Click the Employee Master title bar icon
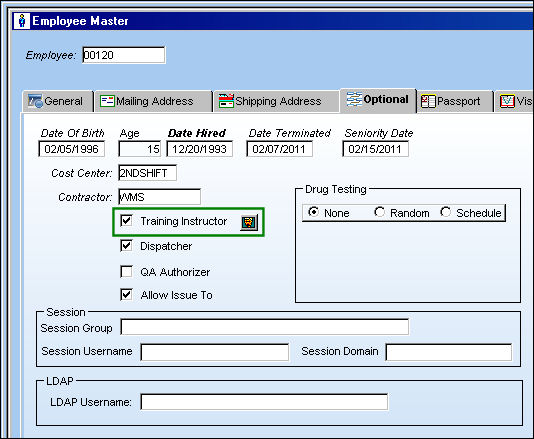 point(22,21)
